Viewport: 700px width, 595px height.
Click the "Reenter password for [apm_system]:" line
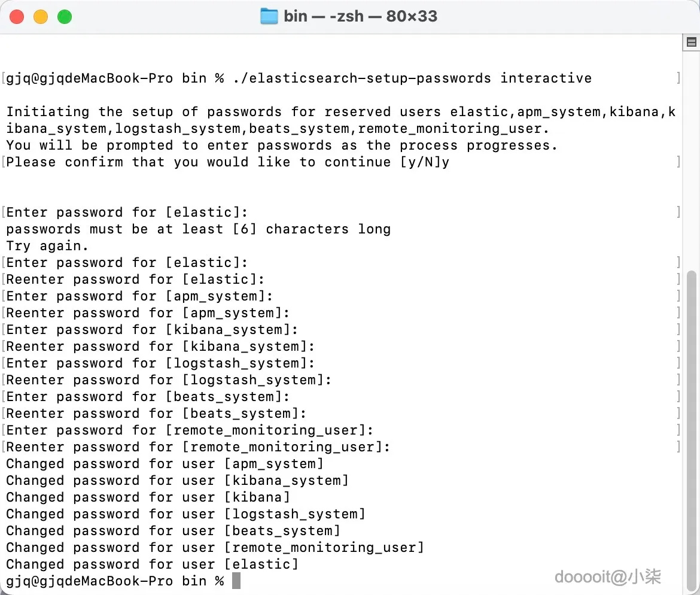coord(148,313)
